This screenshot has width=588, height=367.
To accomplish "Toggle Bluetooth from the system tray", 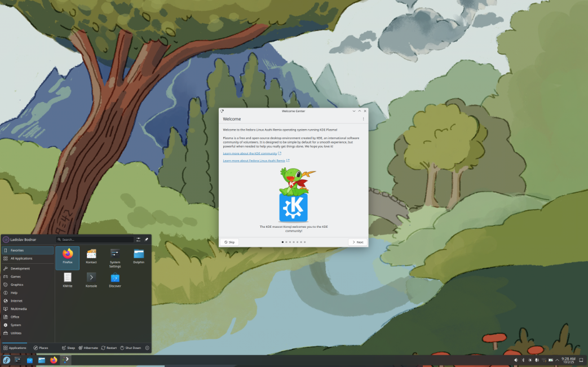I will 523,359.
